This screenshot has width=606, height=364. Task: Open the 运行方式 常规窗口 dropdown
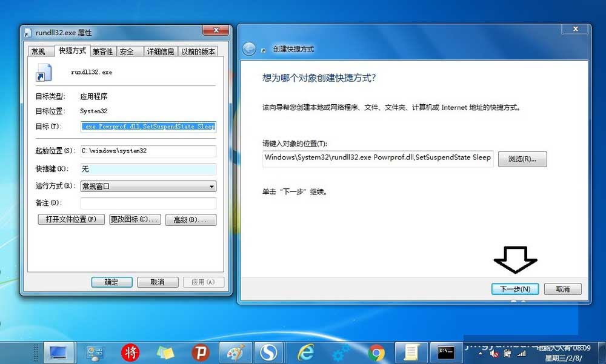[148, 187]
